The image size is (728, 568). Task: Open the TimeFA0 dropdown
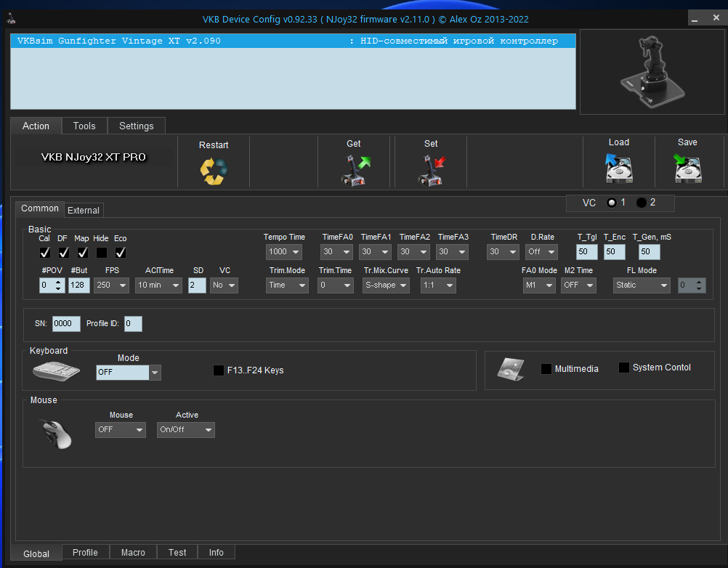tap(336, 252)
